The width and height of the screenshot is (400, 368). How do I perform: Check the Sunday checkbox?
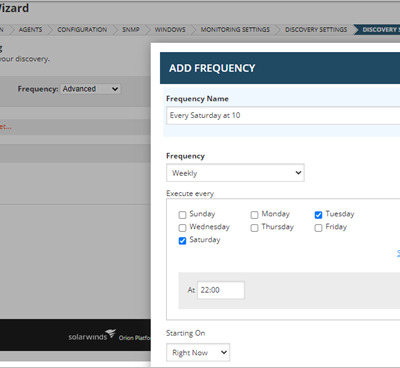pos(182,215)
